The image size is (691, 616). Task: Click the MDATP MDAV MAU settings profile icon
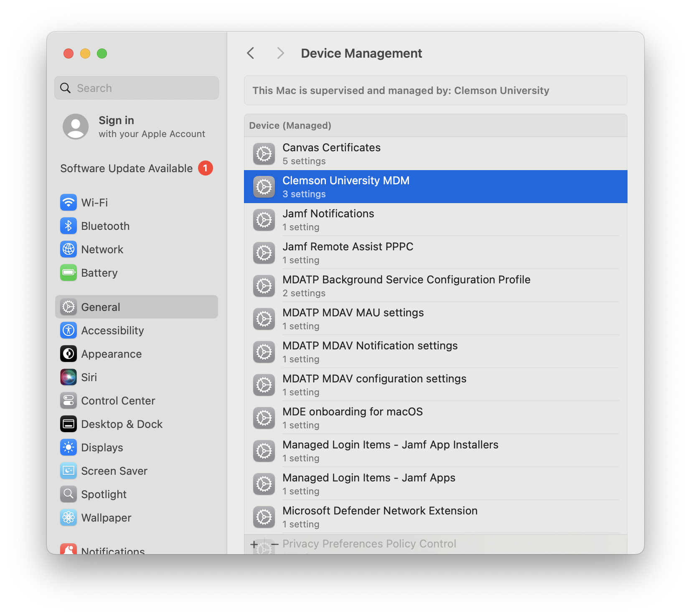(264, 319)
